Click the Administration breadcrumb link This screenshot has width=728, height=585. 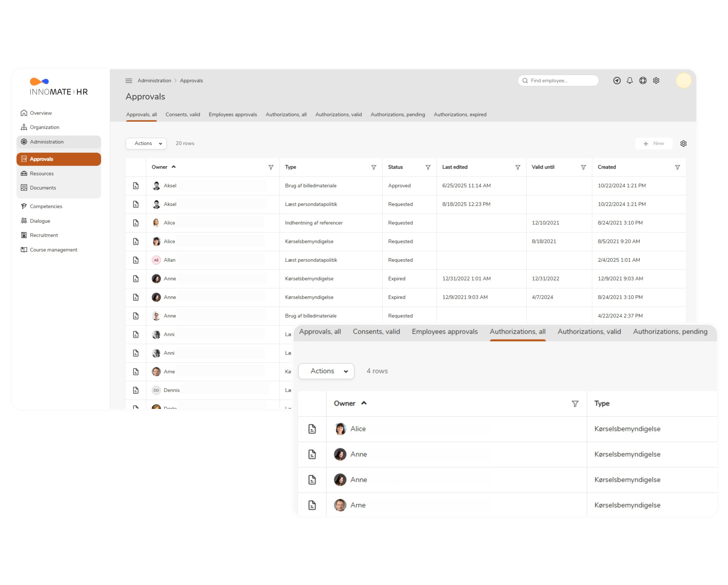click(x=154, y=81)
